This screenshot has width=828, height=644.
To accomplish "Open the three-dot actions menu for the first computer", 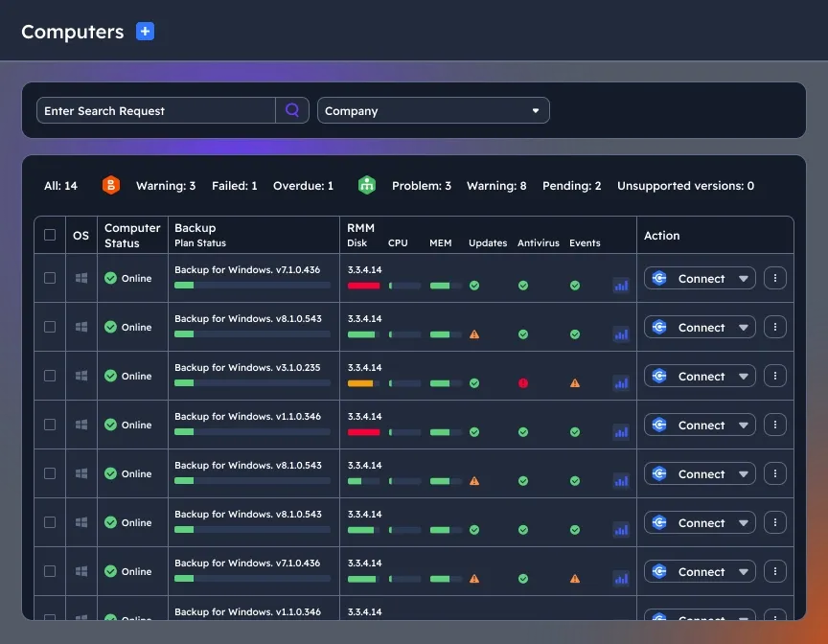I will (774, 278).
